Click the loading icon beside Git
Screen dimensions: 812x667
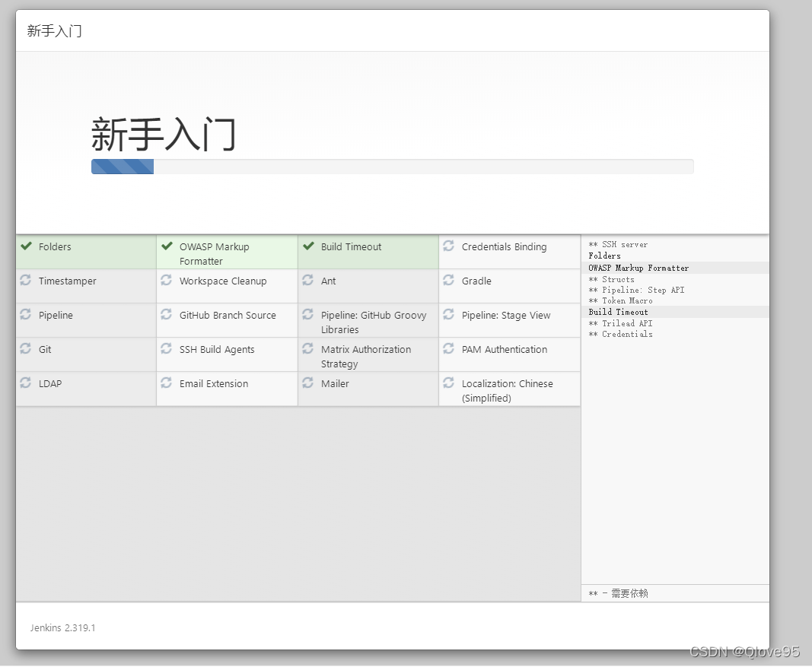25,349
